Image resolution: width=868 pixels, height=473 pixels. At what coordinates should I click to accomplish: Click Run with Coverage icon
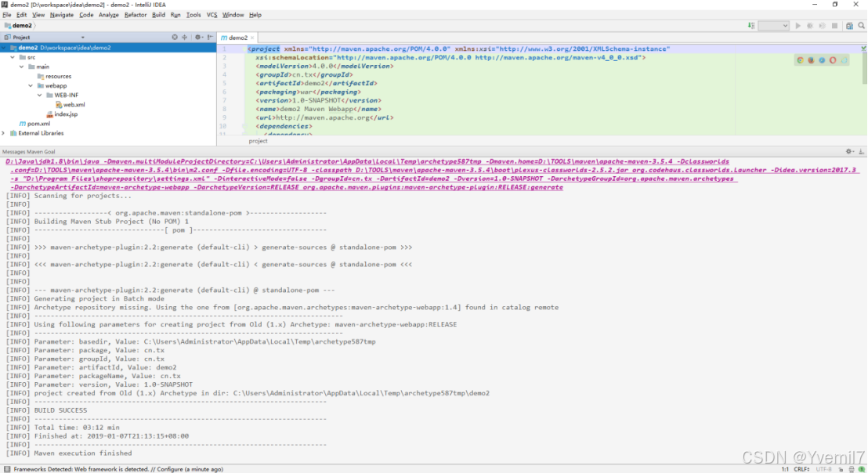tap(822, 26)
